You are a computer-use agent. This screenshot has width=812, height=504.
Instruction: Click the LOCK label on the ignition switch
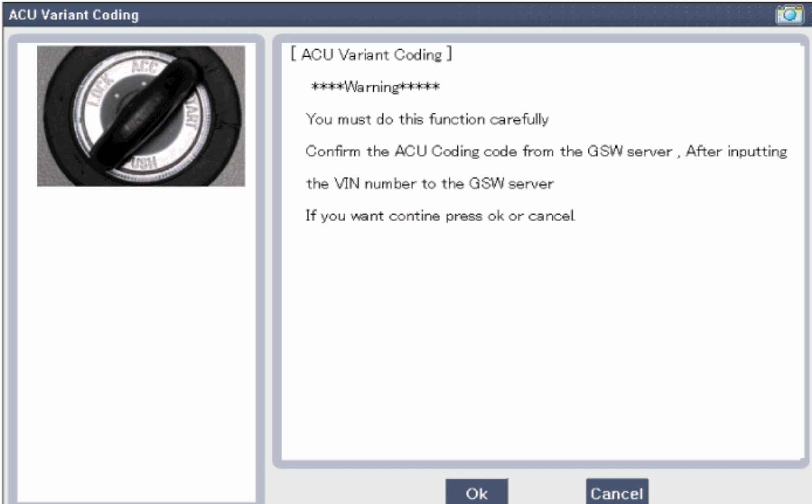pyautogui.click(x=99, y=91)
